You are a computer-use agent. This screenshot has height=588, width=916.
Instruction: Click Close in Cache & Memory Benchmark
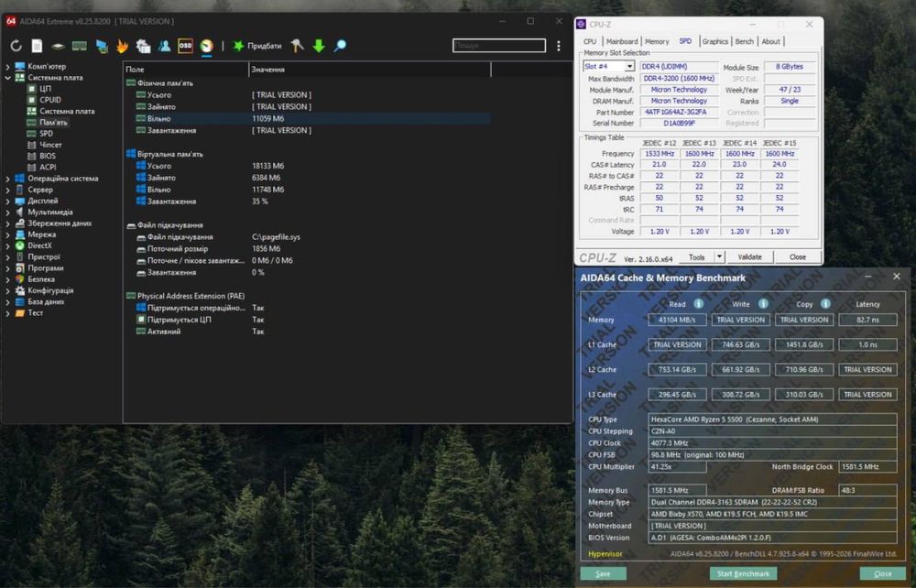883,573
